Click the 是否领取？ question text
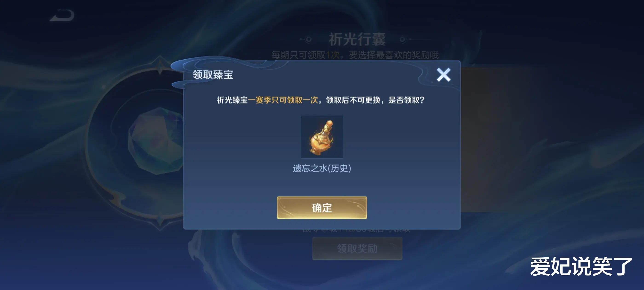Viewport: 644px width, 290px height. click(406, 100)
